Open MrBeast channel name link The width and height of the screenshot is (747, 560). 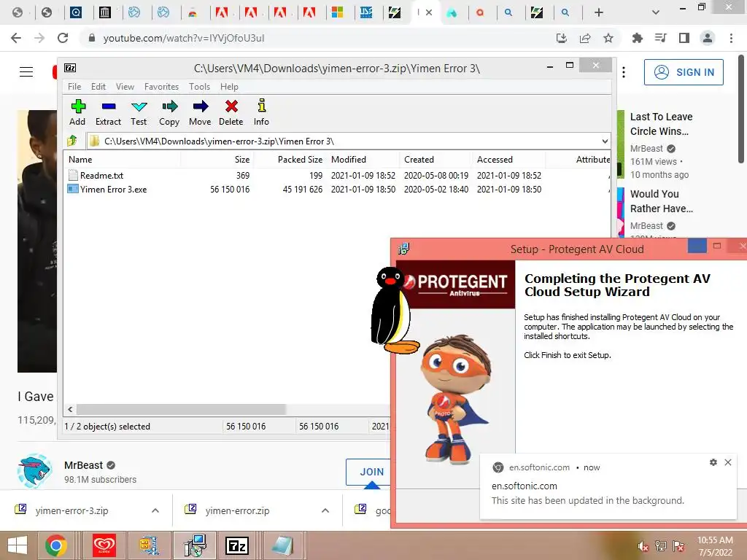click(83, 465)
